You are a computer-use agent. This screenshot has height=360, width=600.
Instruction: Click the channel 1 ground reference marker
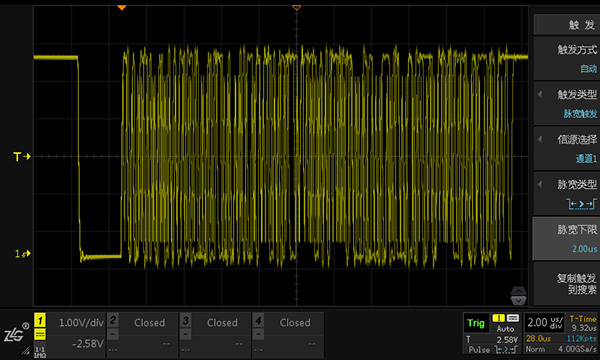(23, 254)
